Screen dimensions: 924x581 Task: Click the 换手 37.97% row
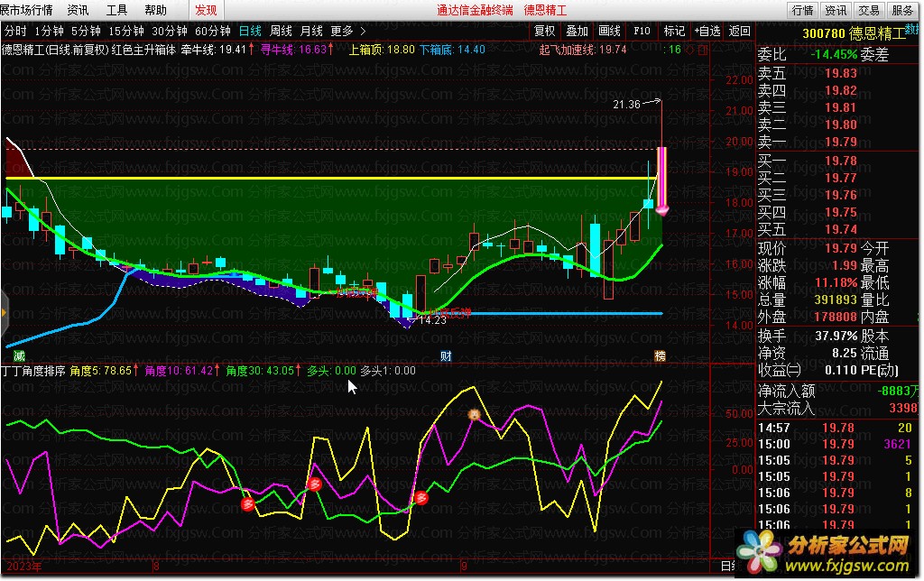pyautogui.click(x=808, y=336)
